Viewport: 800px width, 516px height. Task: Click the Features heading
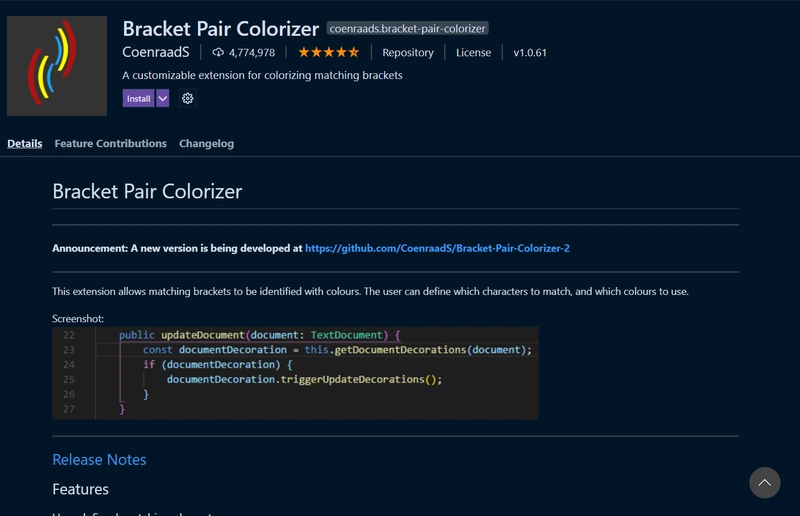[80, 489]
